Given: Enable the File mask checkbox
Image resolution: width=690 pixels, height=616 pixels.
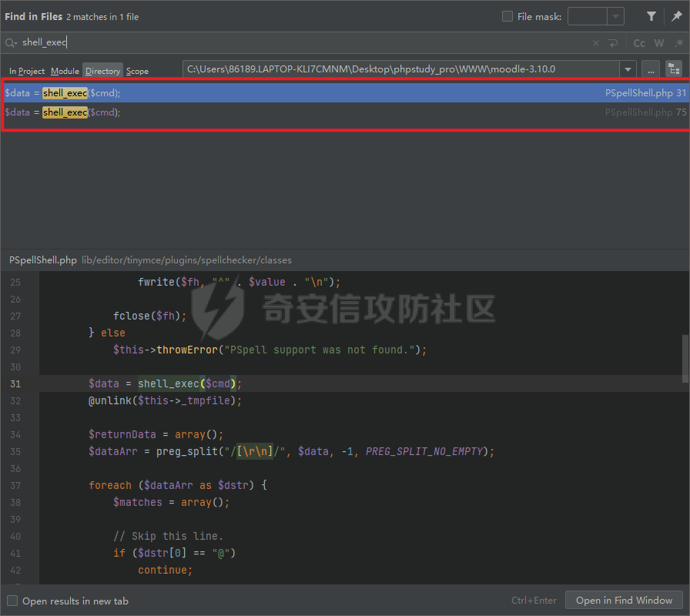Looking at the screenshot, I should coord(507,16).
